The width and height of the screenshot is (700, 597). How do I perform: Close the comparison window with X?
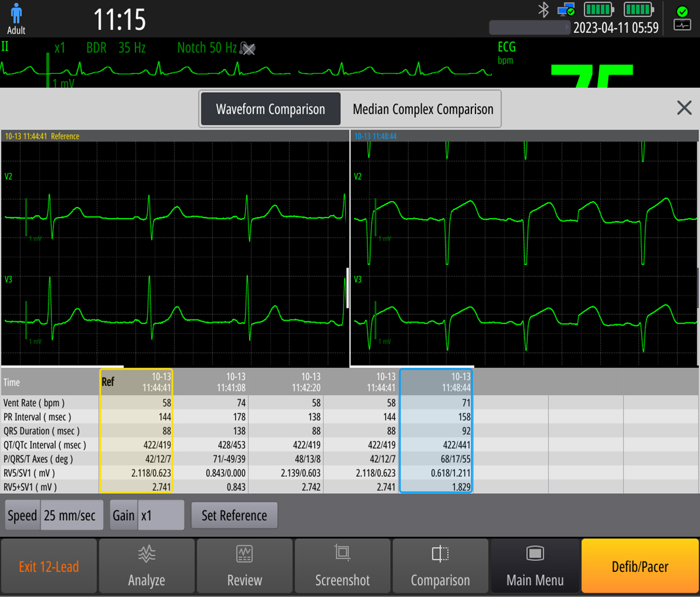(684, 108)
